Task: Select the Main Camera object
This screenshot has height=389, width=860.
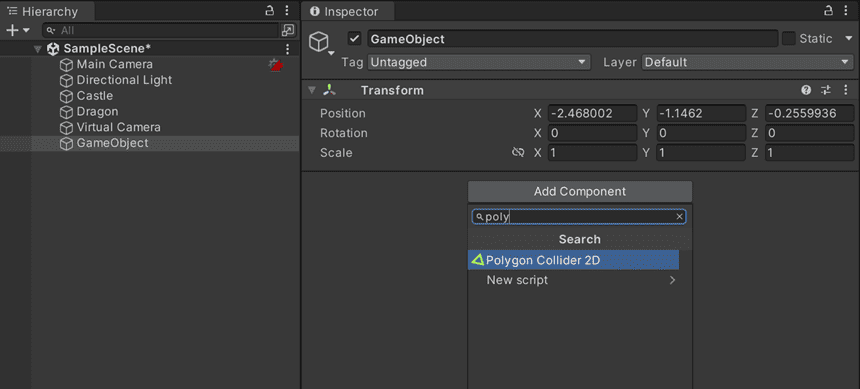Action: pos(115,64)
